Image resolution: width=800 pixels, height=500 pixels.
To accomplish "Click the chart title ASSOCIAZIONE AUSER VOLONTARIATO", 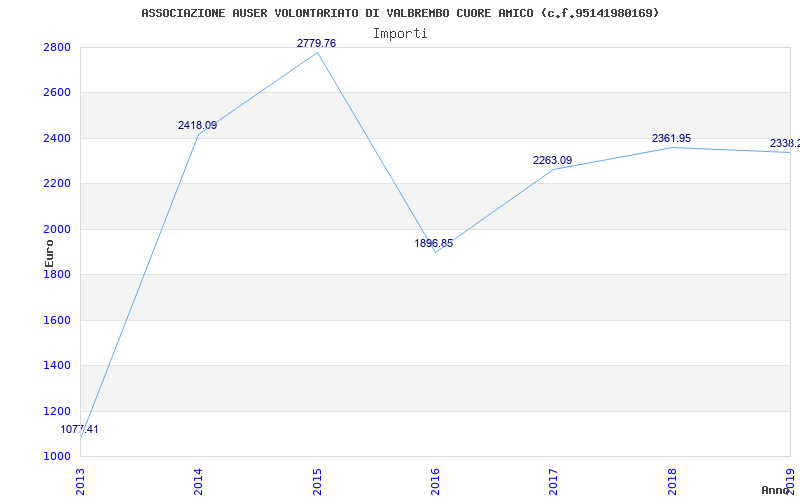I will click(x=400, y=13).
